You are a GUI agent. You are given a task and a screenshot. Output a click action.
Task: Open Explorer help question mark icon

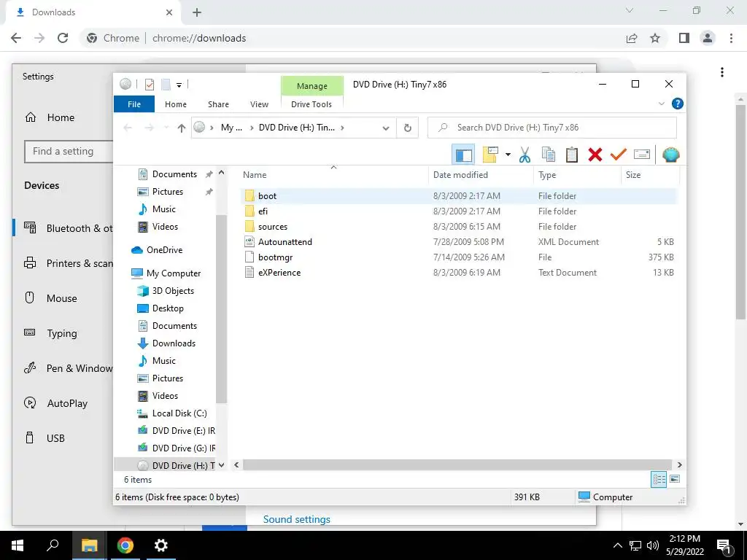point(677,104)
